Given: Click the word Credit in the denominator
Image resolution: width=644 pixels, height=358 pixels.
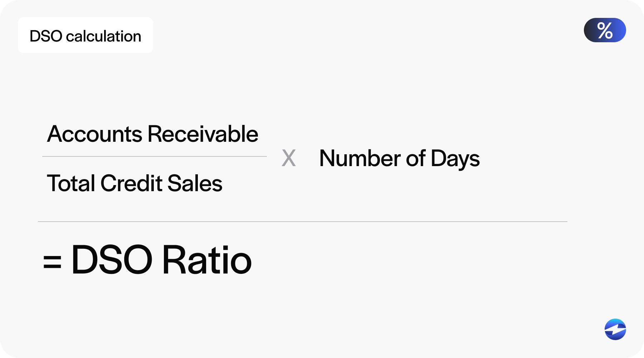Looking at the screenshot, I should (131, 183).
